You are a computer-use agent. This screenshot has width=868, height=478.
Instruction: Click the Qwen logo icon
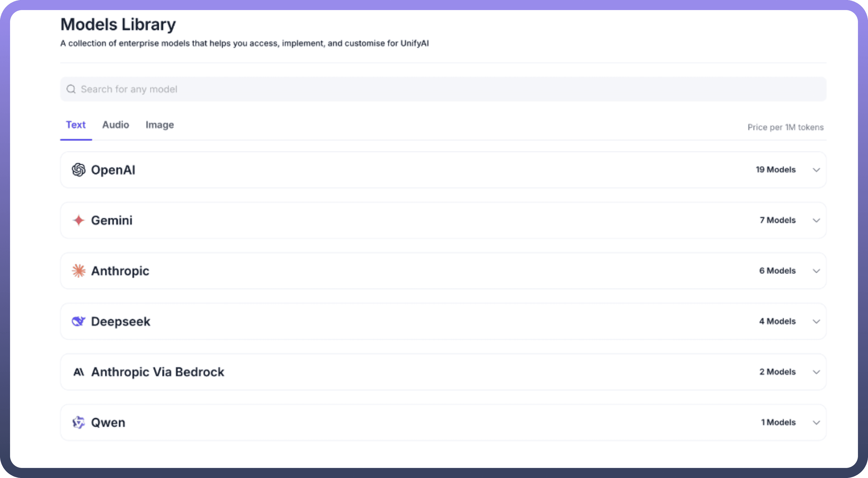78,422
